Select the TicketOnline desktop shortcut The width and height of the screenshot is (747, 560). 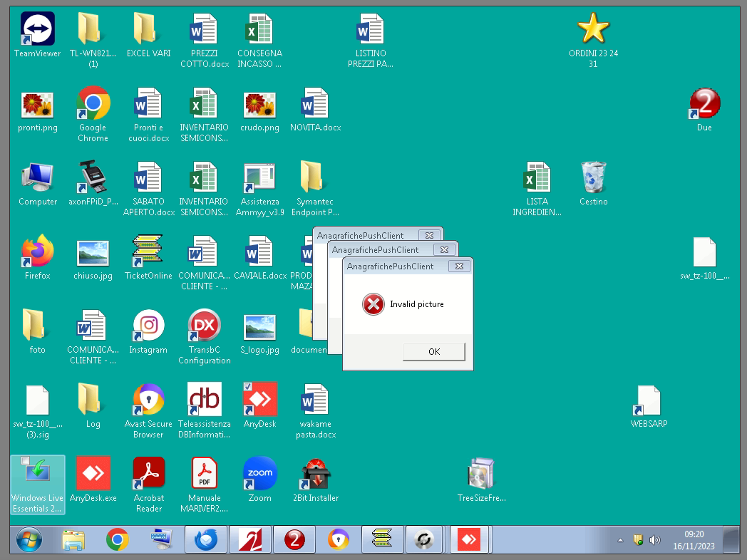coord(148,258)
